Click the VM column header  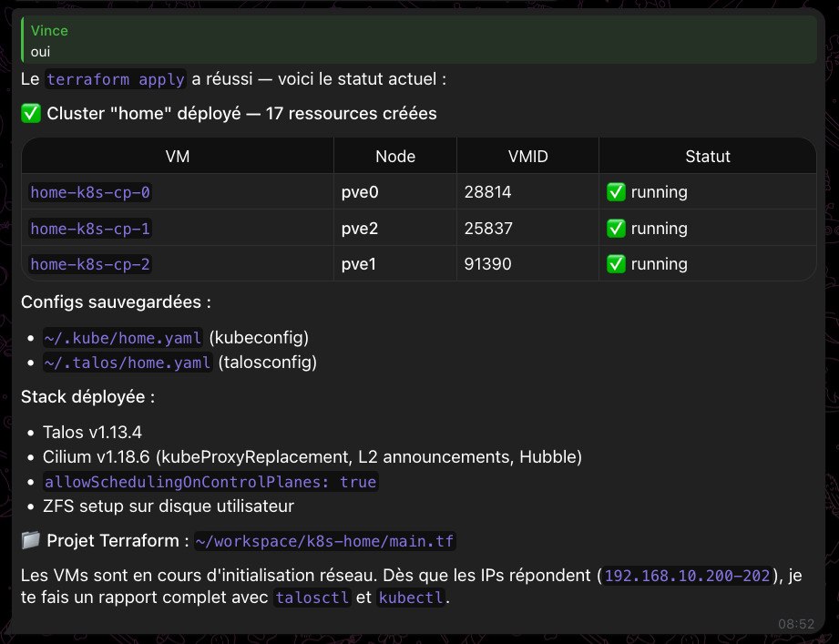coord(177,156)
